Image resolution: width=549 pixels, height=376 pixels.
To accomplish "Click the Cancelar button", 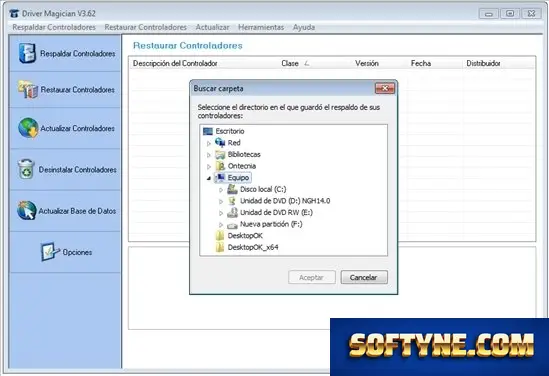I will pyautogui.click(x=364, y=277).
